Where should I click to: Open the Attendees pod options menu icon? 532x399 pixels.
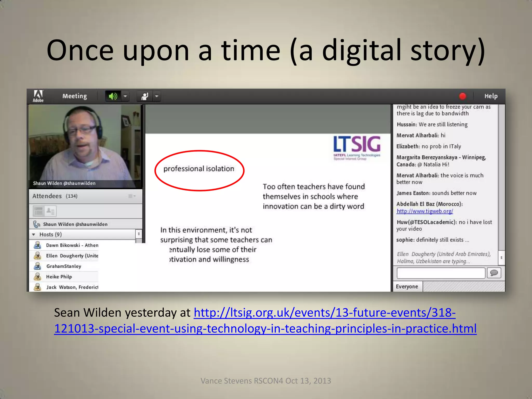click(132, 196)
